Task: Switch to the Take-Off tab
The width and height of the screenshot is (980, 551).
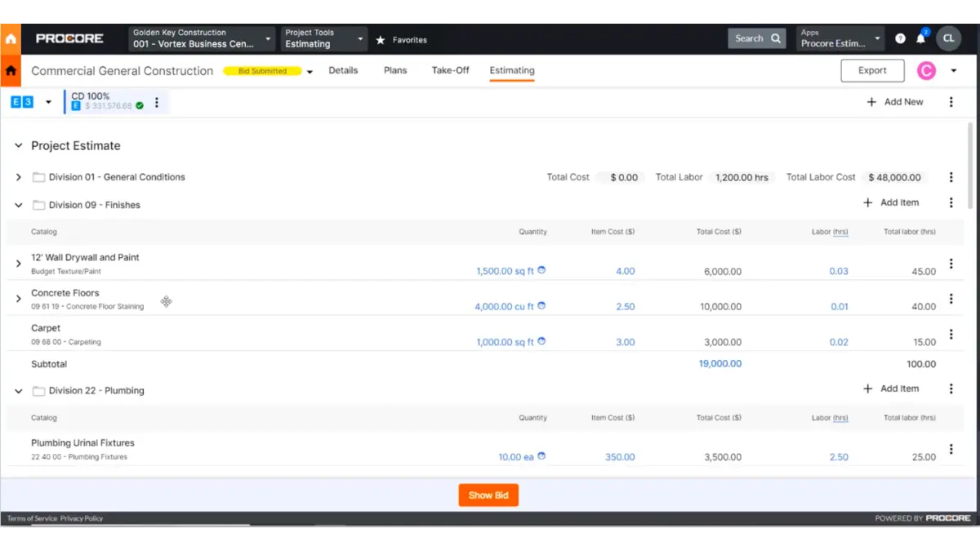Action: (x=450, y=70)
